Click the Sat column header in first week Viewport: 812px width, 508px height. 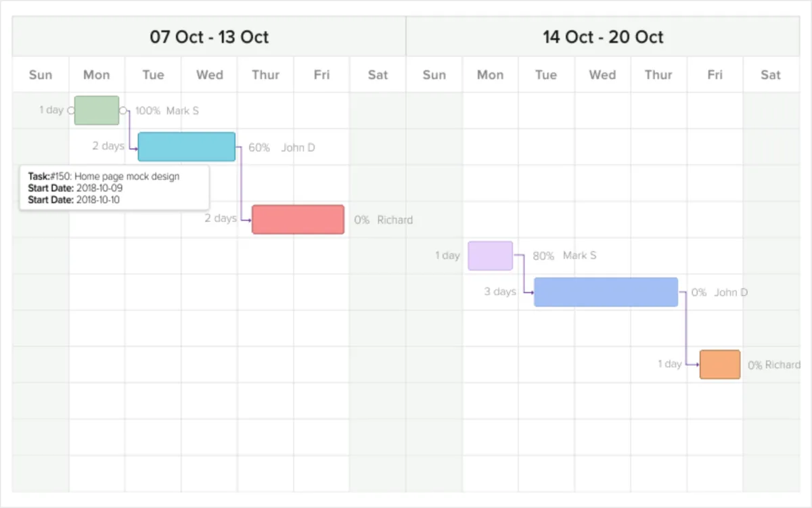click(378, 74)
